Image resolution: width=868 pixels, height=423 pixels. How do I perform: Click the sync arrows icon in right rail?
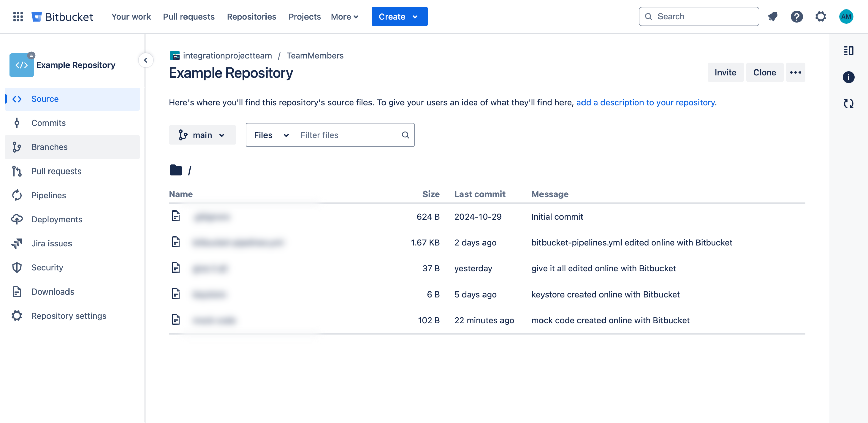(x=848, y=104)
